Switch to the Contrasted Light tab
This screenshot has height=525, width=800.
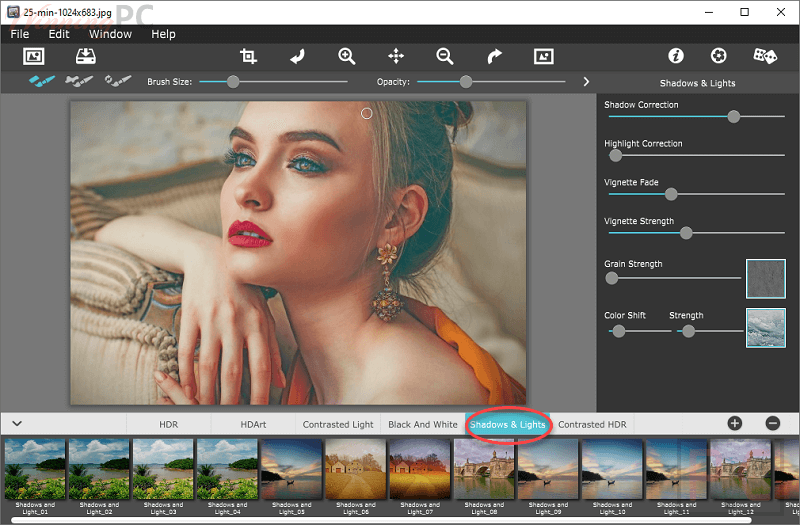(338, 424)
